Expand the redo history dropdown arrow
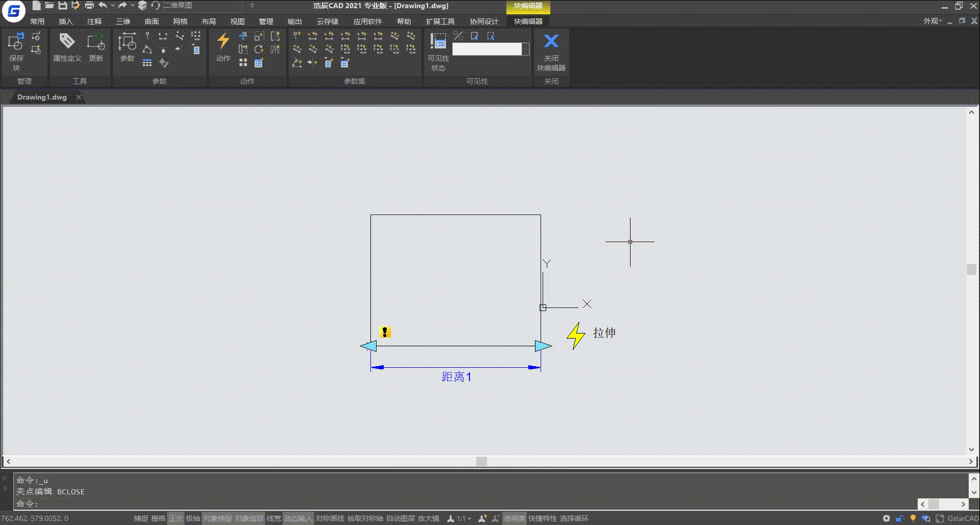 pos(132,6)
